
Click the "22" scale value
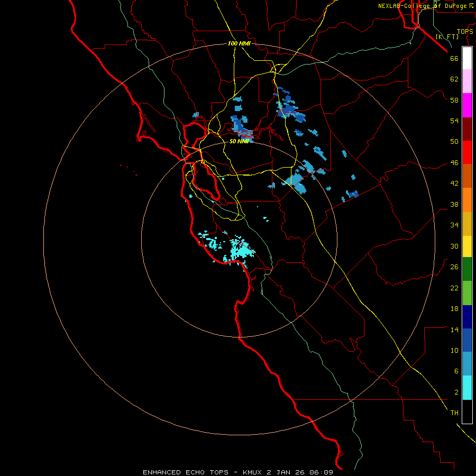pos(454,288)
